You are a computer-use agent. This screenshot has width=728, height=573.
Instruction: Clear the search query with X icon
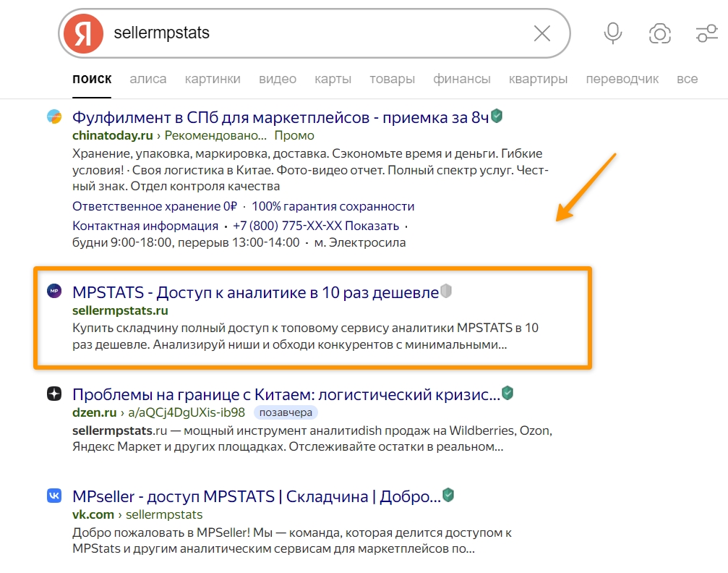click(x=541, y=33)
